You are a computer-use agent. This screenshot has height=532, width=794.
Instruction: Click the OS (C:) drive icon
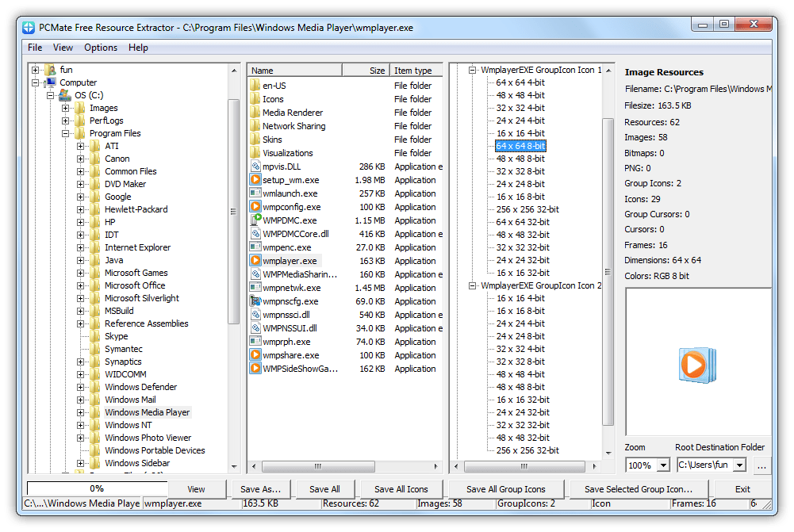[65, 94]
